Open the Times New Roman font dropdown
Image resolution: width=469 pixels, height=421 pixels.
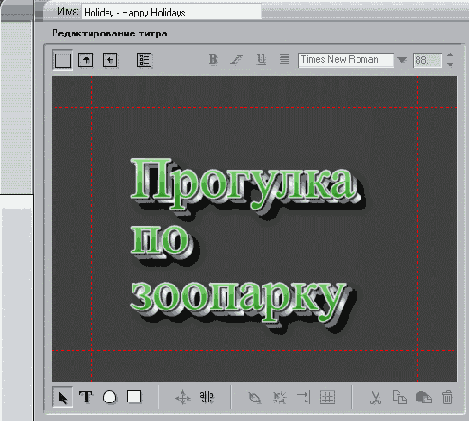point(402,60)
